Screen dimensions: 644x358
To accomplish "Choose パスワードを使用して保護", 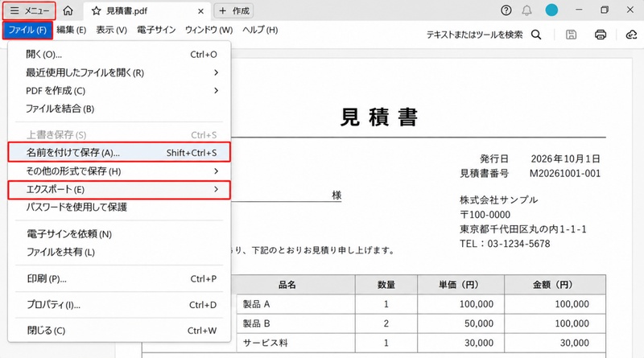I will click(x=119, y=207).
